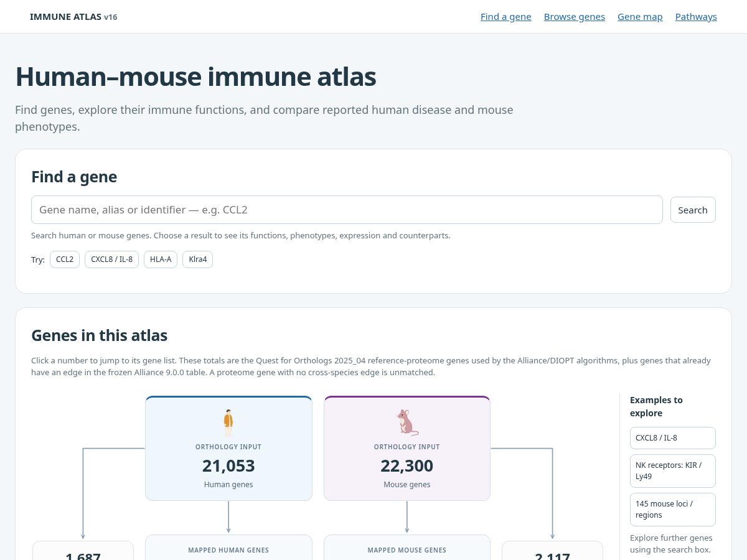The height and width of the screenshot is (560, 747).
Task: Open 21,053 human genes list
Action: (228, 465)
